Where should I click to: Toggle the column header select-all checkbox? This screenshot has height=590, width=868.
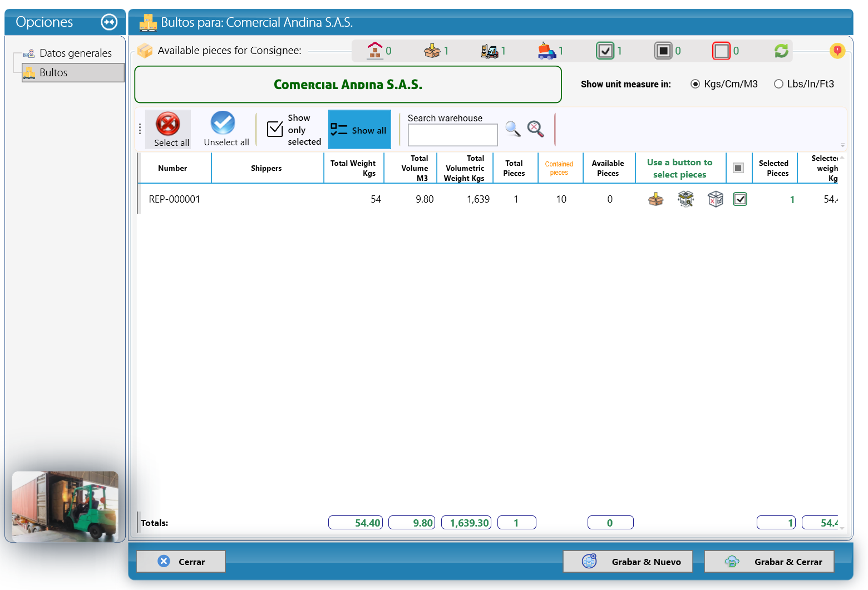point(738,168)
